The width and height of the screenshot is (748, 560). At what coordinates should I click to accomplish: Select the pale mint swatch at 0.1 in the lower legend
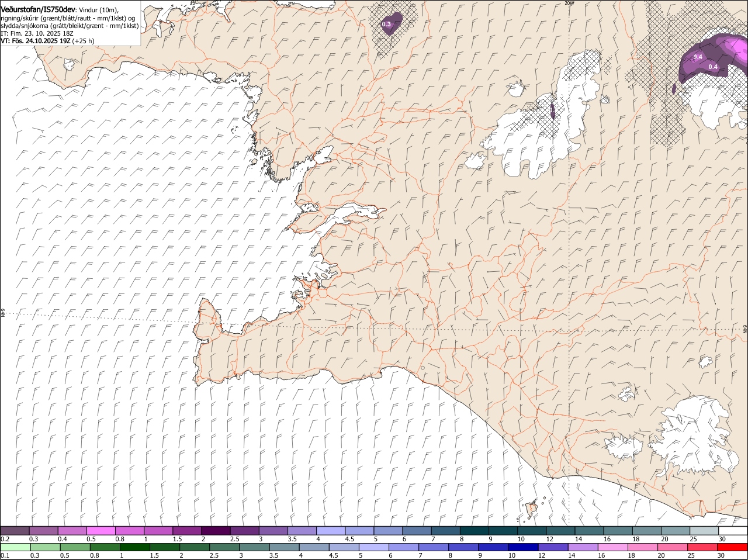click(x=15, y=547)
